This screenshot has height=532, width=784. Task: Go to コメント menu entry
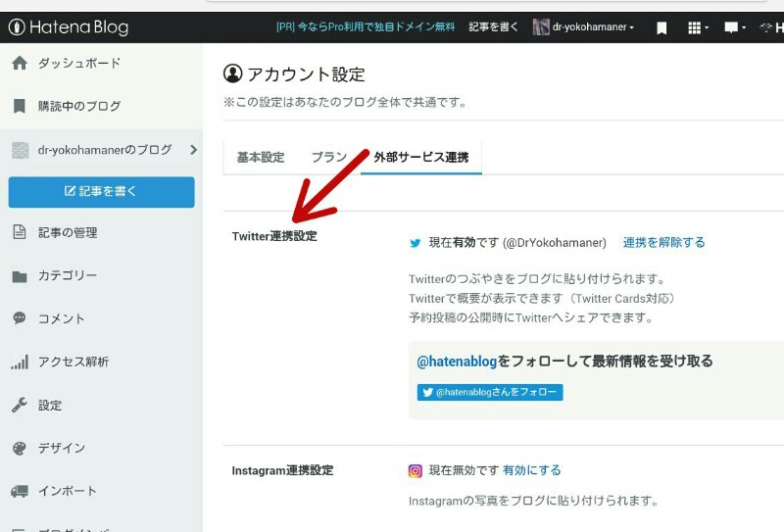(62, 318)
